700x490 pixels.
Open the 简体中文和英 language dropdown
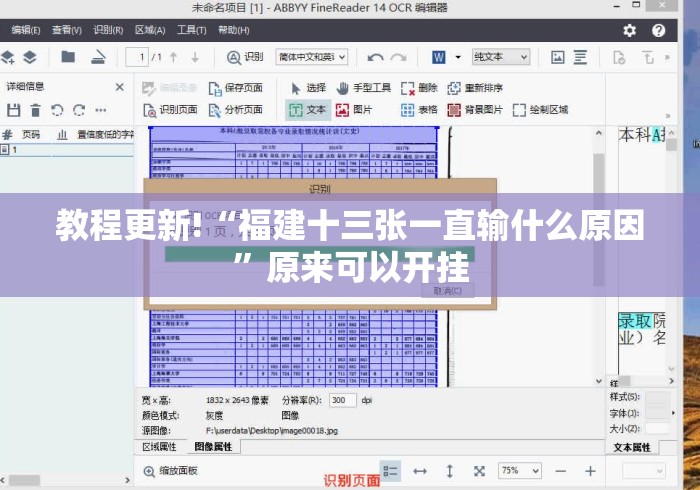312,57
